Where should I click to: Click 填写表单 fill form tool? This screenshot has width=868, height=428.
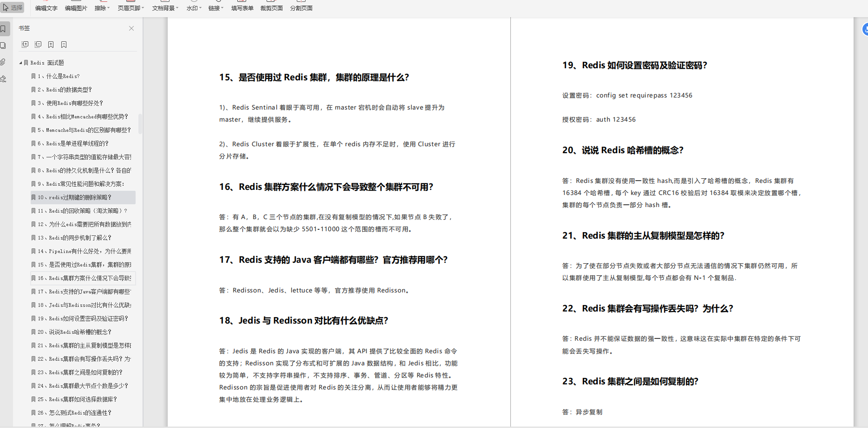click(x=242, y=8)
